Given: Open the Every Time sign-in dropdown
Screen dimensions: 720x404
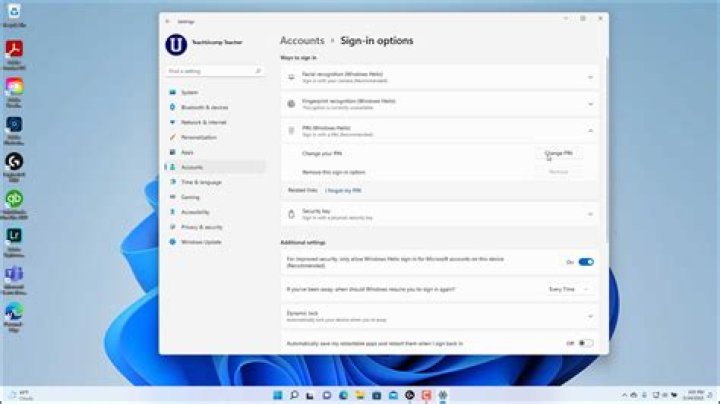Looking at the screenshot, I should [x=568, y=289].
